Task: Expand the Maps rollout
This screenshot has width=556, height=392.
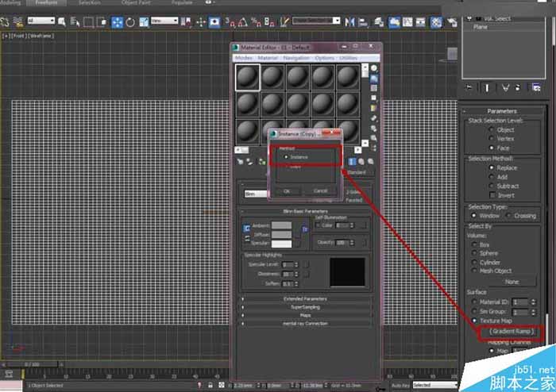Action: tap(305, 315)
